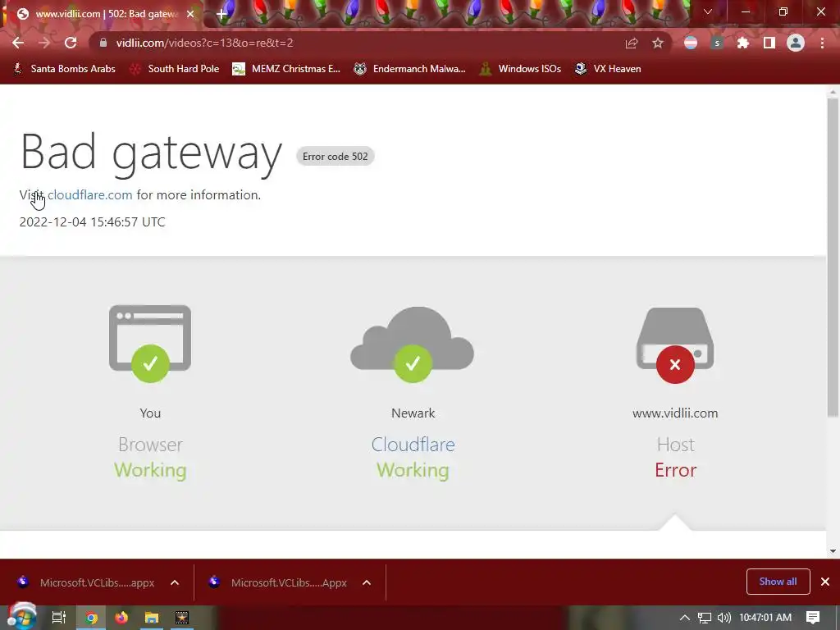The width and height of the screenshot is (840, 630).
Task: Open South Hard Pole bookmark
Action: [x=176, y=69]
